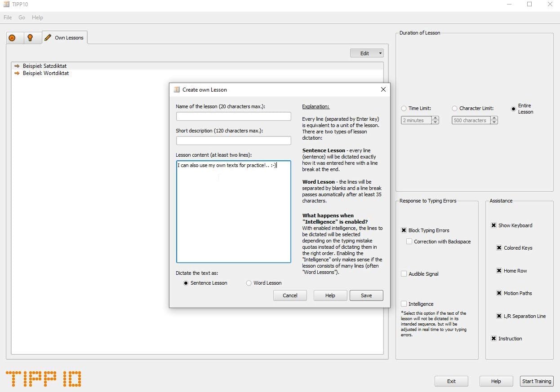The image size is (560, 392).
Task: Click the Create own Lesson dialog icon
Action: [177, 89]
